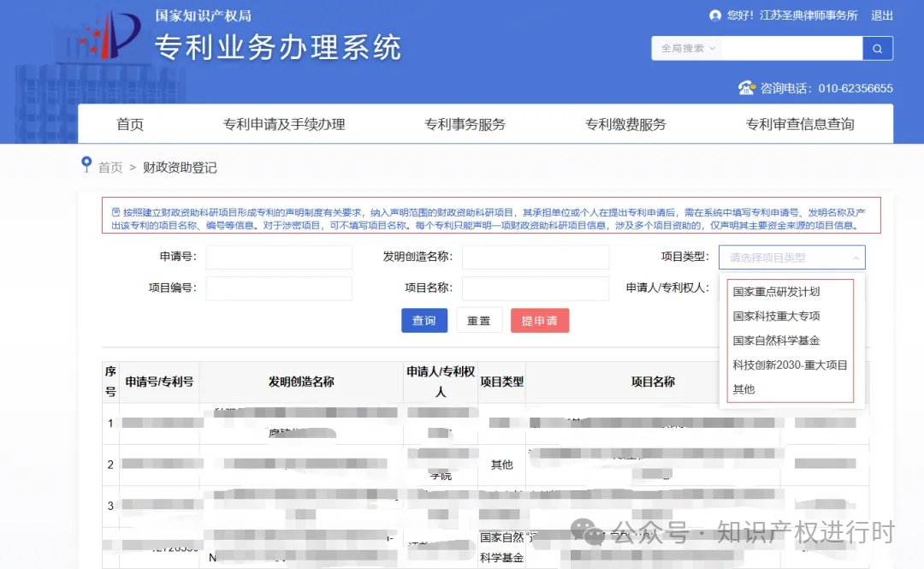The image size is (924, 569).
Task: Click the user avatar icon
Action: point(715,15)
